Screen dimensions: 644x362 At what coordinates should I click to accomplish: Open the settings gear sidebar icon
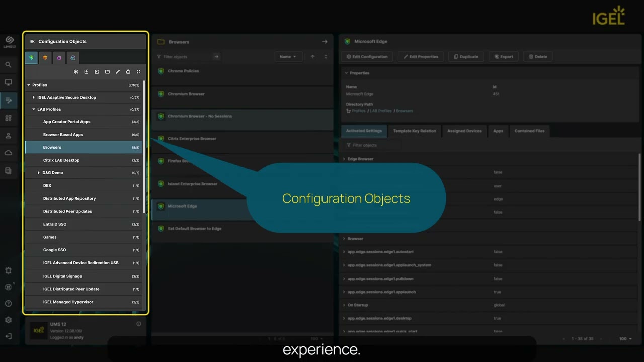(x=8, y=320)
